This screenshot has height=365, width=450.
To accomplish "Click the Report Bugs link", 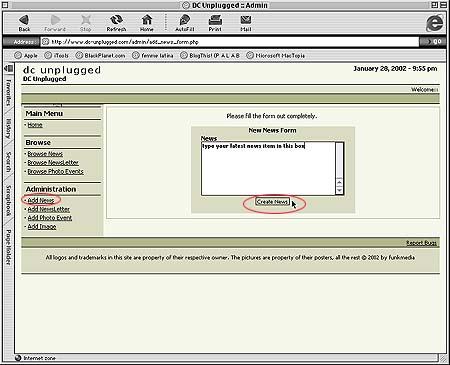I will [421, 243].
